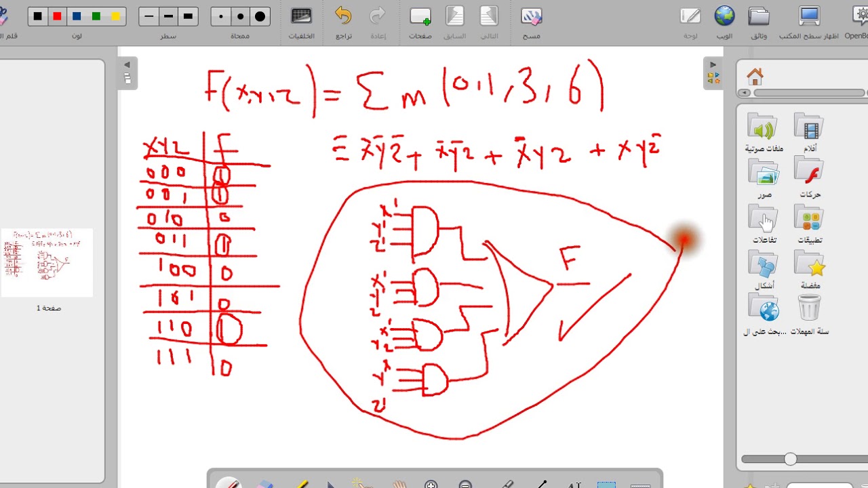The image size is (868, 488).
Task: Select the thin line width
Action: point(149,17)
